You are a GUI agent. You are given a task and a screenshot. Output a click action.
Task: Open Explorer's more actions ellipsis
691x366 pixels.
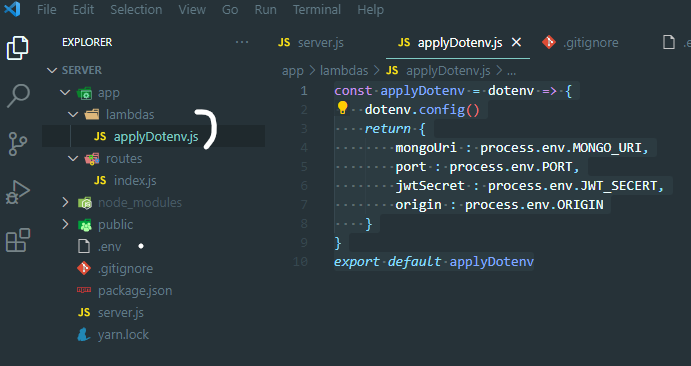[242, 42]
